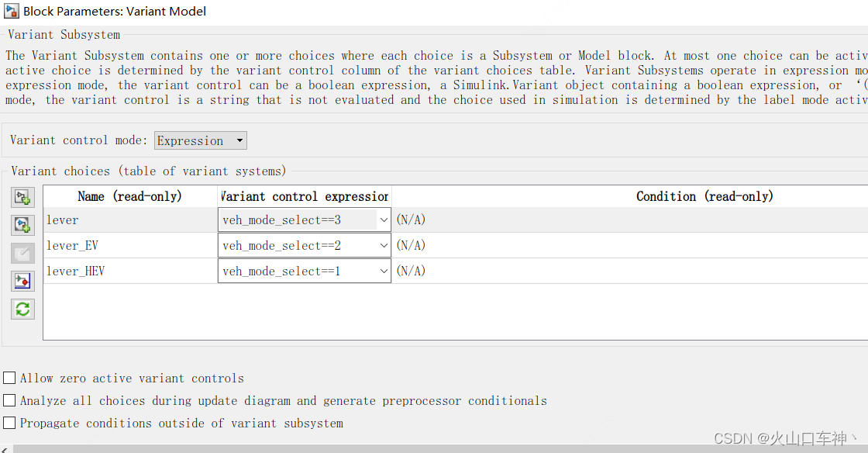868x453 pixels.
Task: Expand the veh_mode_select==3 dropdown arrow
Action: click(384, 220)
